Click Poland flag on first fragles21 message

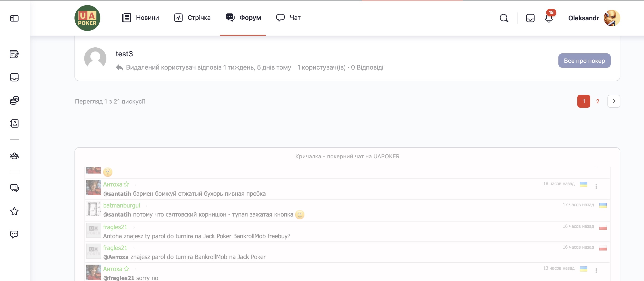[x=603, y=227]
